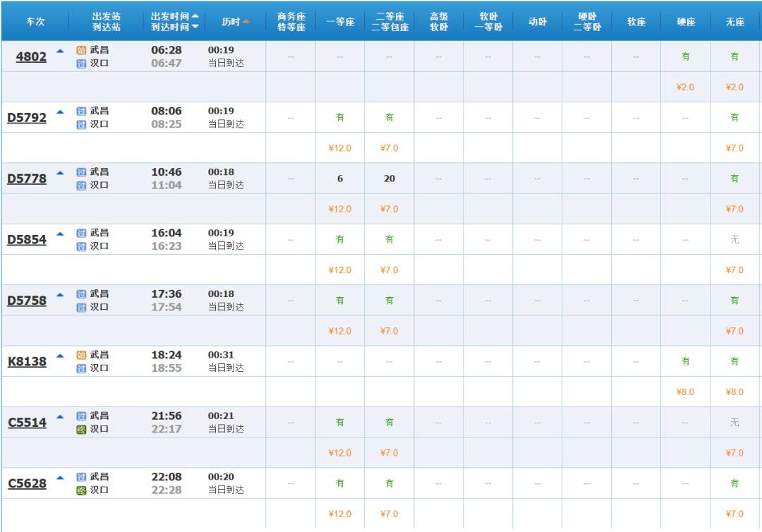Image resolution: width=762 pixels, height=532 pixels.
Task: Click the 一等座 remaining count 6 for D5778
Action: (340, 179)
